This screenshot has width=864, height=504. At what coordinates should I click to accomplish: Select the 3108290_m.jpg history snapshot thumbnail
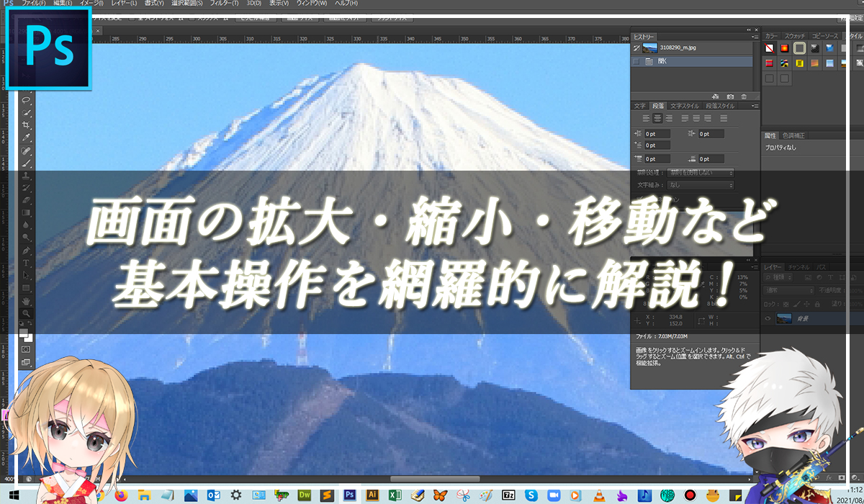(649, 48)
